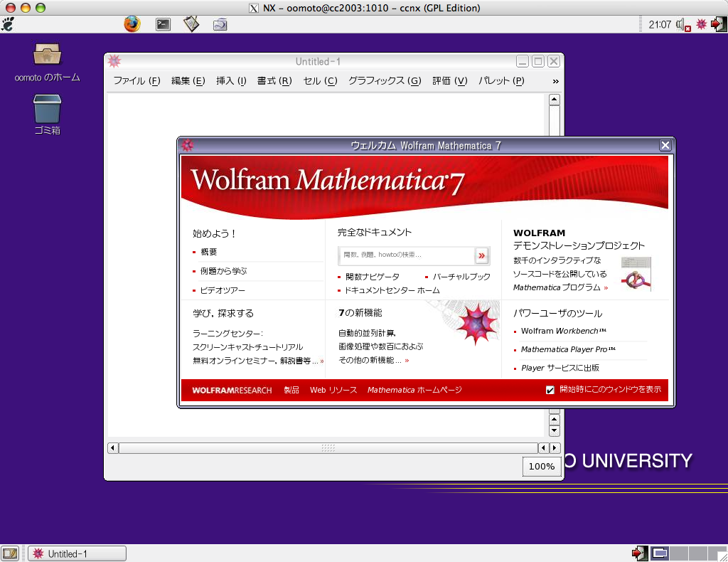Click the show desktop button in bottom panel
Screen dimensions: 728x562
[x=10, y=553]
